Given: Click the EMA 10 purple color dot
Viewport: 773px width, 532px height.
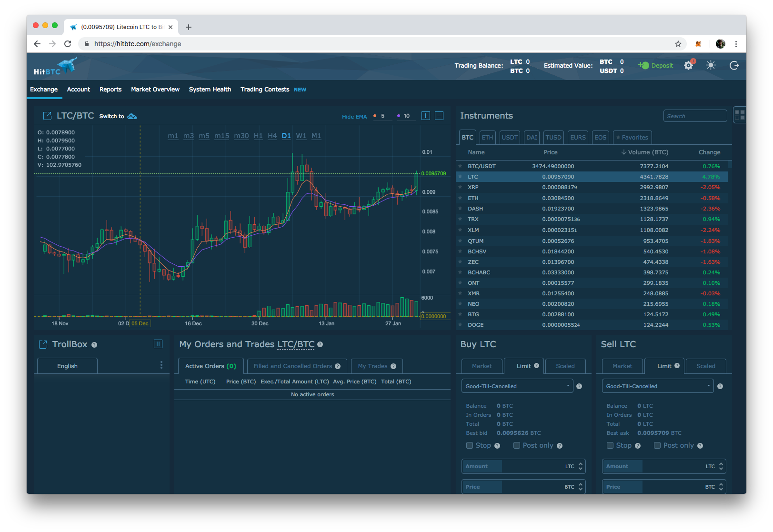Looking at the screenshot, I should (399, 116).
